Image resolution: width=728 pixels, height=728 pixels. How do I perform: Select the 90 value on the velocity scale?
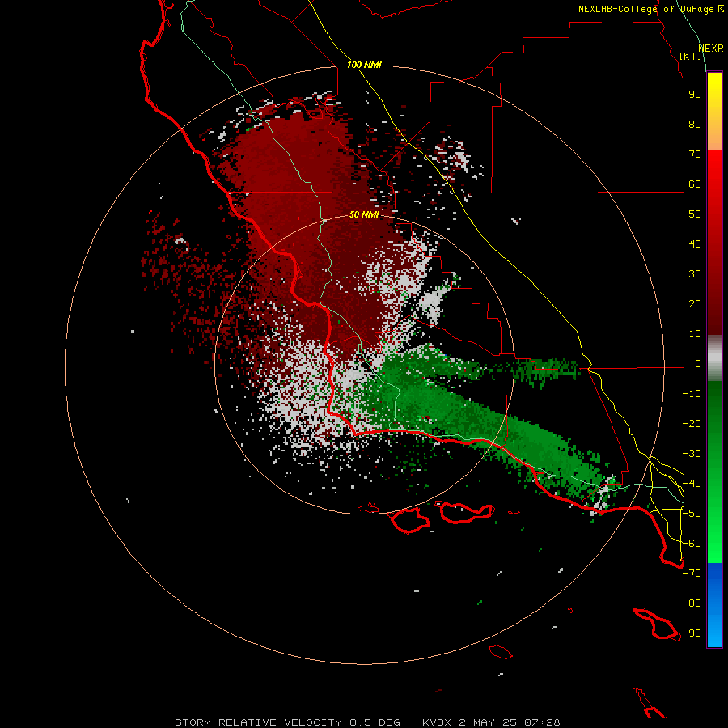click(695, 95)
